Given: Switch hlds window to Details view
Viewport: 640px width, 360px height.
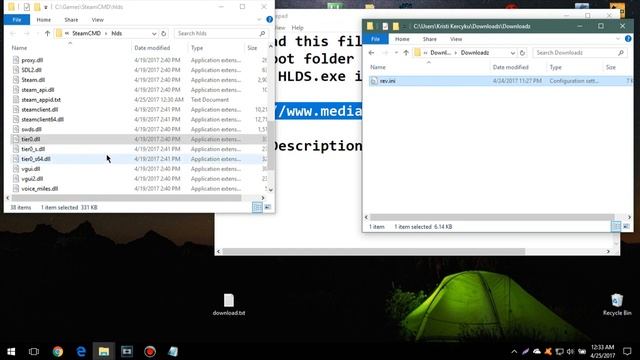Looking at the screenshot, I should click(x=257, y=207).
